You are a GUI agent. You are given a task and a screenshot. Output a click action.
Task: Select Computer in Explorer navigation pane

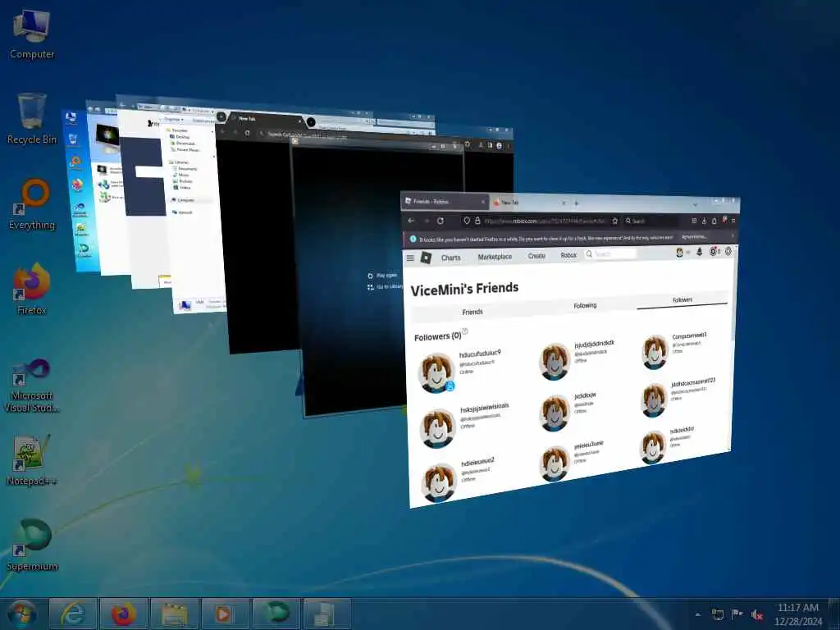183,200
